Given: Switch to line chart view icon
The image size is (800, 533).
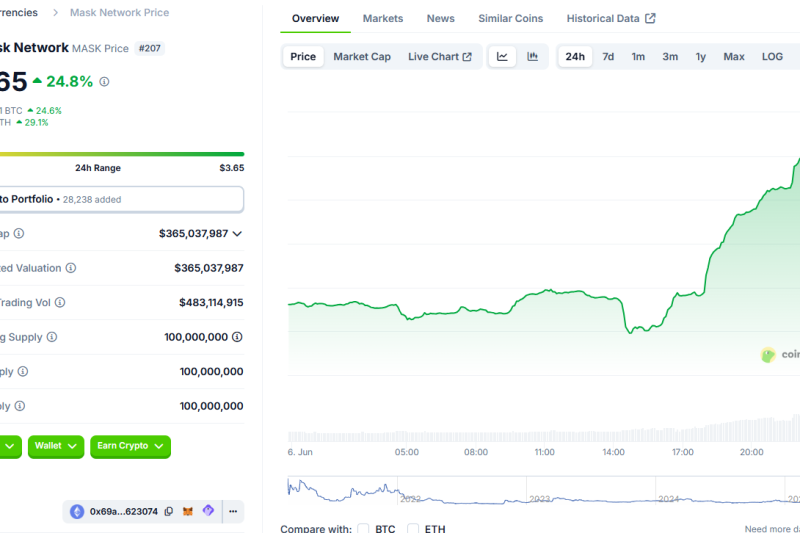Looking at the screenshot, I should pos(502,57).
